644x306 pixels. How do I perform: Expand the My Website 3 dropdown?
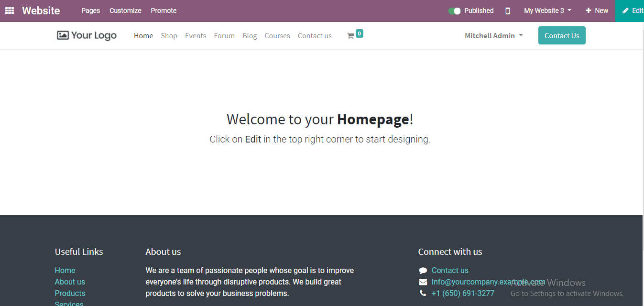[x=547, y=11]
